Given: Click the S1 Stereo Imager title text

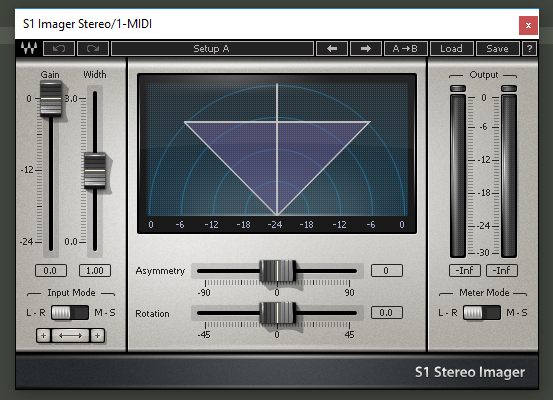Looking at the screenshot, I should pos(470,372).
